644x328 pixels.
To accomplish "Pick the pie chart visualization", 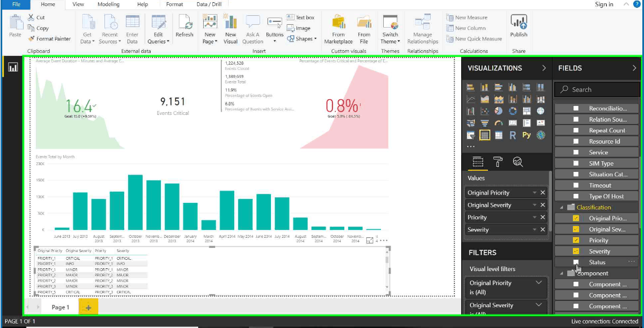I will pos(498,111).
